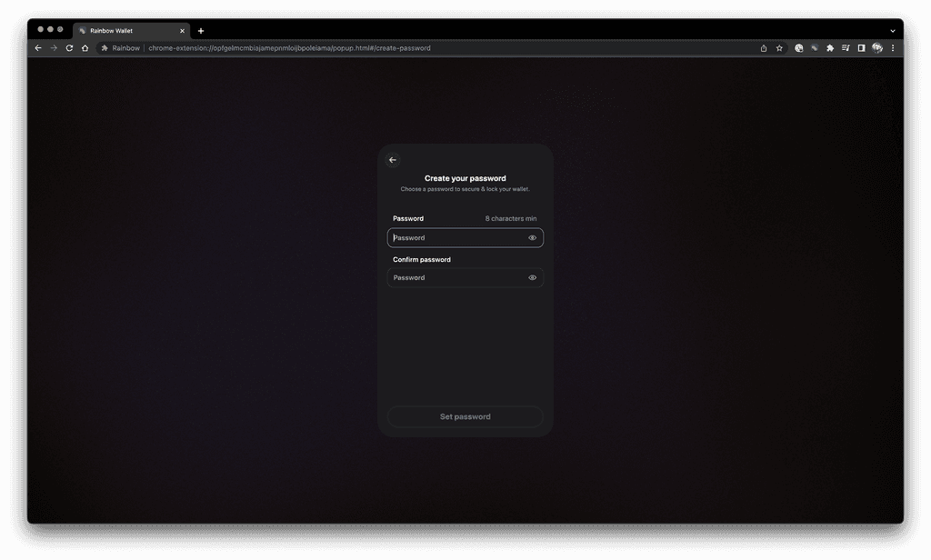Click the browser back navigation arrow
Viewport: 931px width, 560px height.
point(37,48)
